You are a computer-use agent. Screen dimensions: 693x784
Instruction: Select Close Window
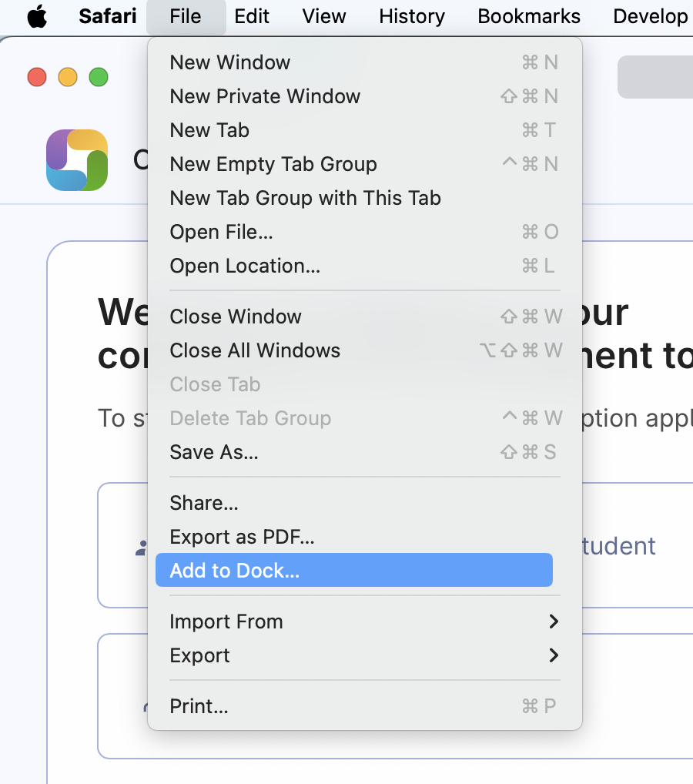point(236,317)
